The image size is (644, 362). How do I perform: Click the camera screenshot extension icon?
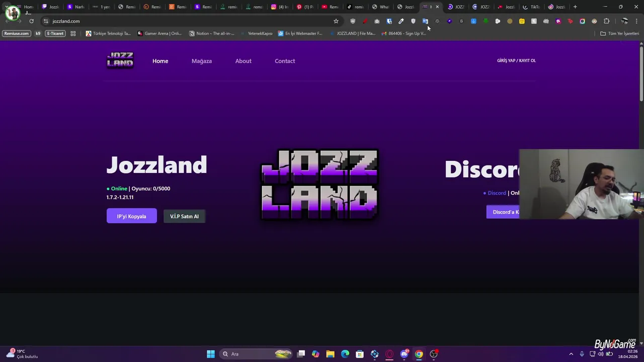377,21
